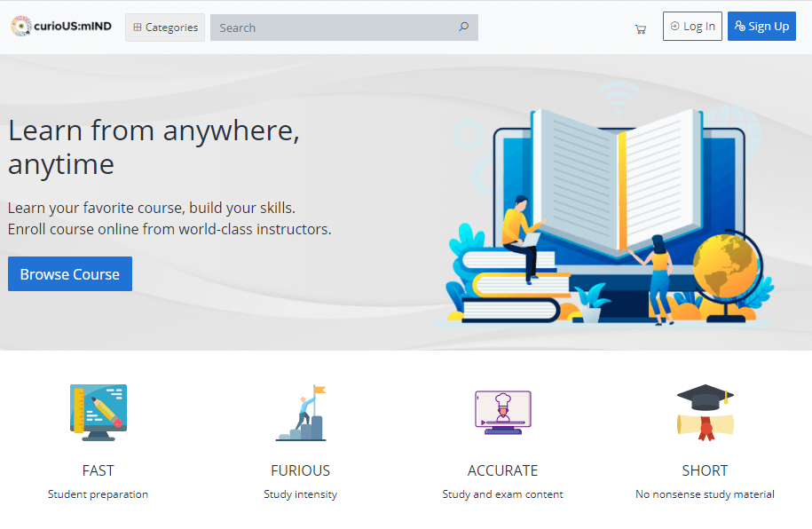Screen dimensions: 812x529
Task: Click the curioUS:mIND logo
Action: pos(61,27)
